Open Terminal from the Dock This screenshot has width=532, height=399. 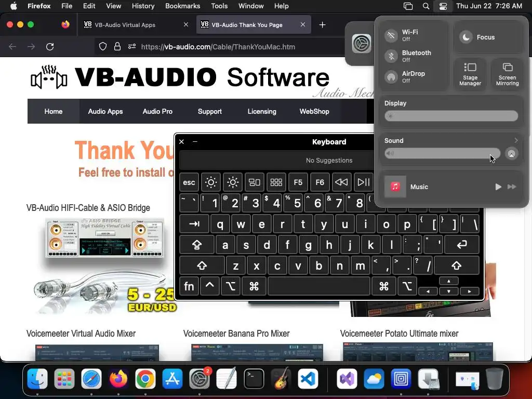coord(254,379)
